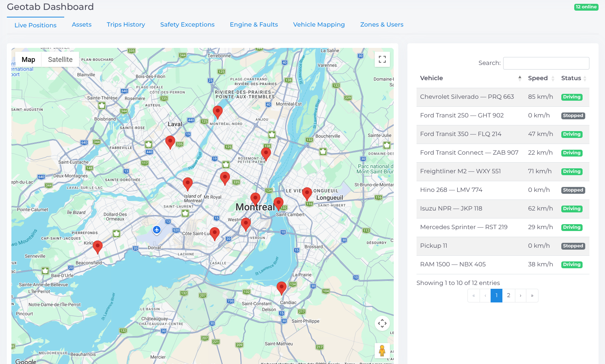Image resolution: width=605 pixels, height=364 pixels.
Task: Click the Google logo on map
Action: pyautogui.click(x=26, y=361)
